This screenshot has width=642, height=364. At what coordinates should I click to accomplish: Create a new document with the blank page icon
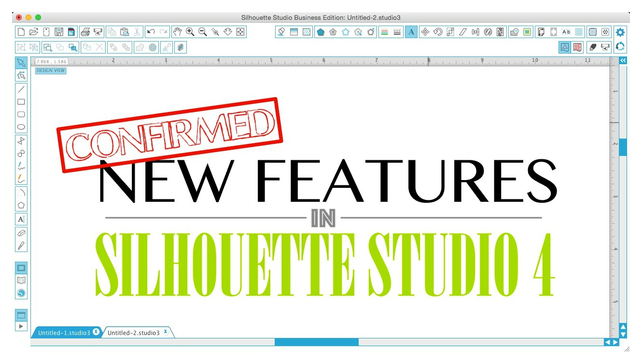[x=21, y=32]
